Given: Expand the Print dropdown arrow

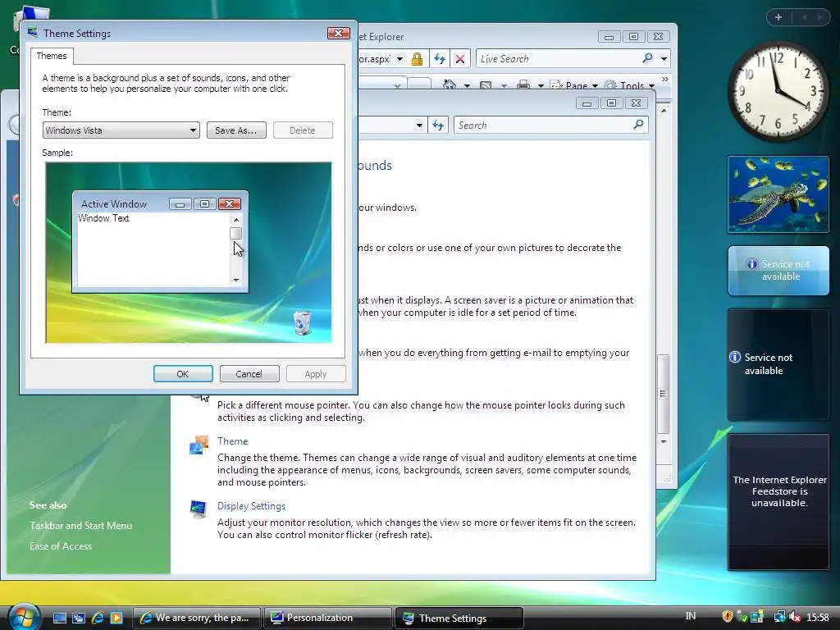Looking at the screenshot, I should 541,85.
